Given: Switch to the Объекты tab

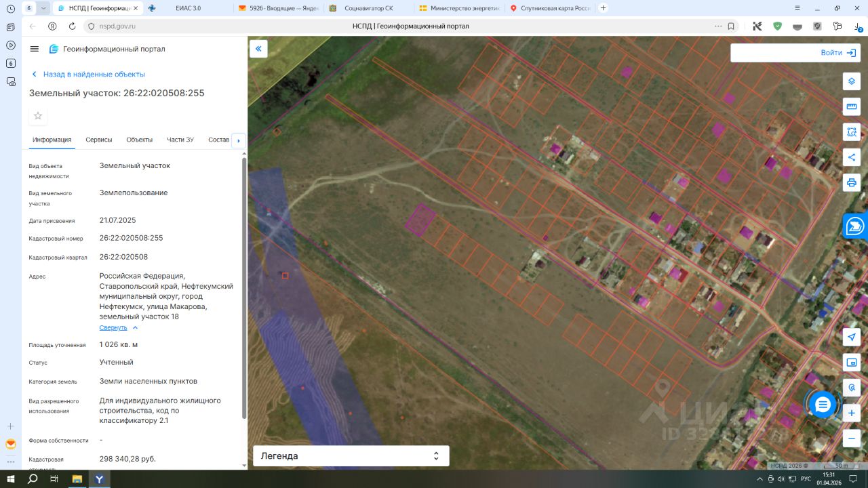Looking at the screenshot, I should [x=139, y=140].
